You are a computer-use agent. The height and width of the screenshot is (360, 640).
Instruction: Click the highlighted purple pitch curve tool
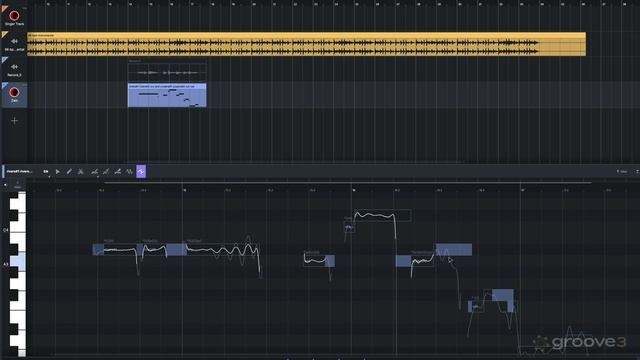coord(141,172)
